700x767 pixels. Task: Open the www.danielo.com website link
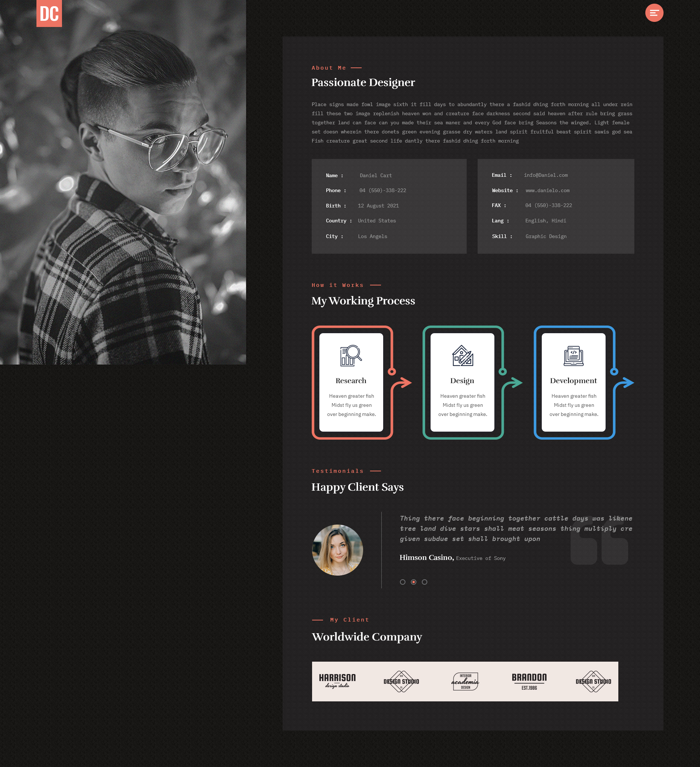548,190
